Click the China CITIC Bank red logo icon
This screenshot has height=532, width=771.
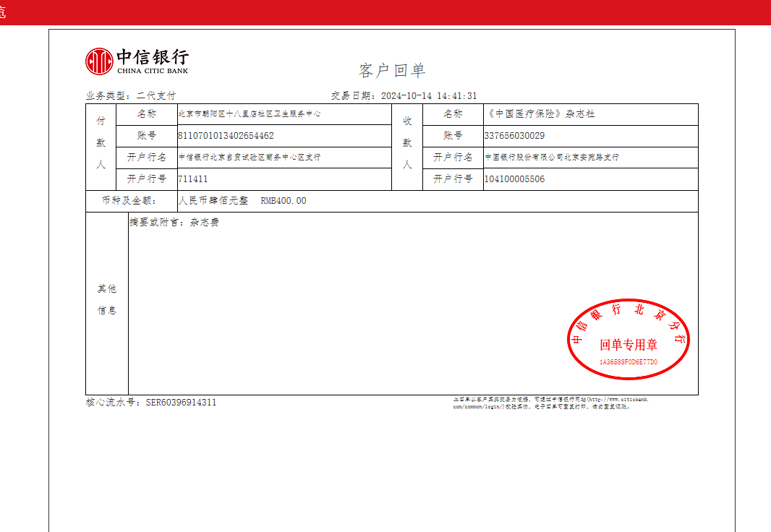tap(99, 61)
